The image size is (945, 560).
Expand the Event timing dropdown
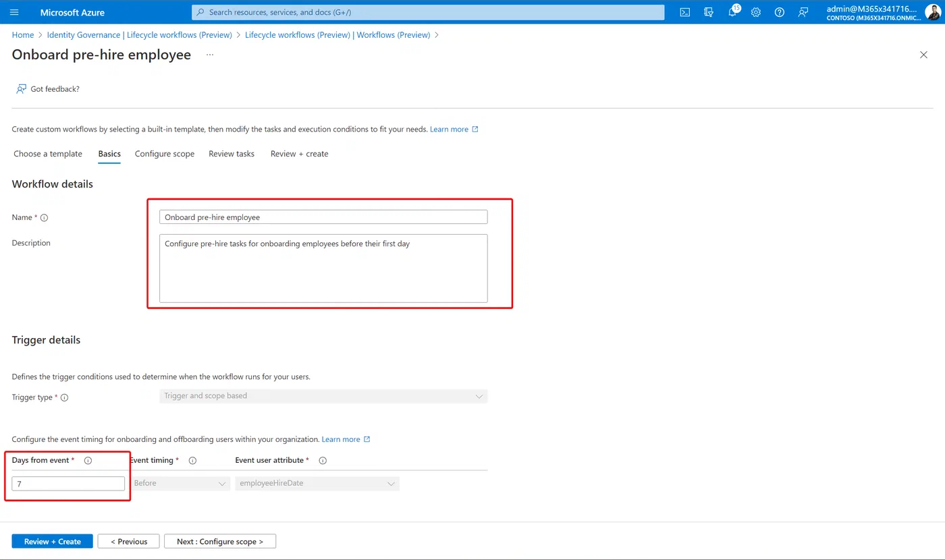pyautogui.click(x=180, y=484)
